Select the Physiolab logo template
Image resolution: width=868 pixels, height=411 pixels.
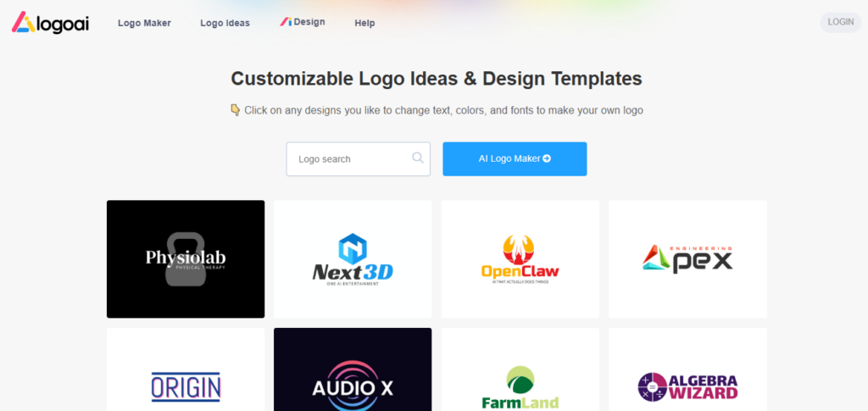click(x=186, y=258)
